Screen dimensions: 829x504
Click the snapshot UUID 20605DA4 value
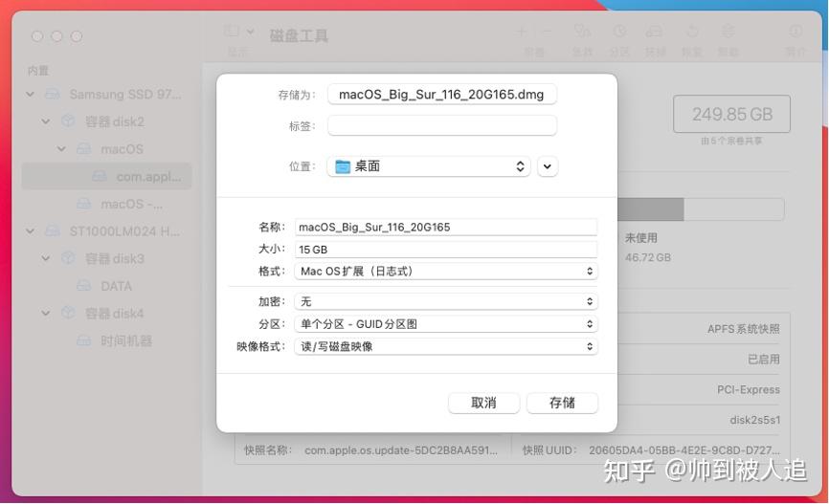coord(684,450)
